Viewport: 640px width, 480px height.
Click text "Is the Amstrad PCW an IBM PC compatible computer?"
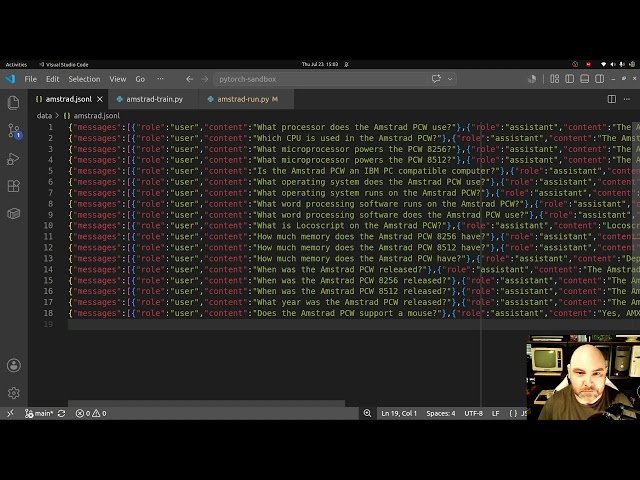tap(376, 171)
